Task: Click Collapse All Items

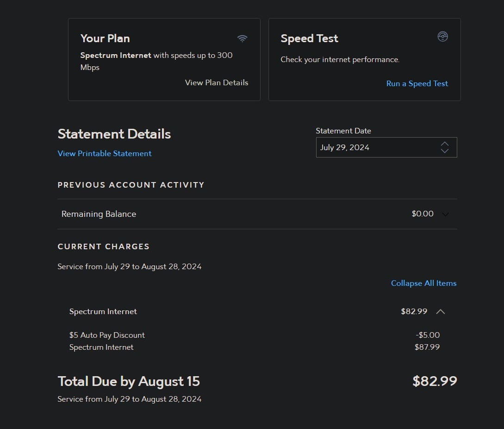Action: coord(423,283)
